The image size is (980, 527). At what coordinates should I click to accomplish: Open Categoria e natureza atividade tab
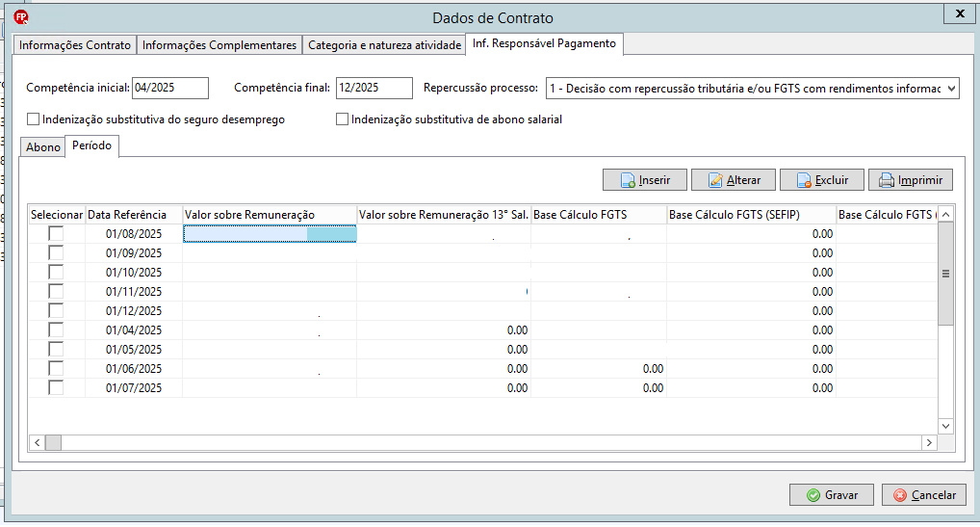click(x=384, y=45)
